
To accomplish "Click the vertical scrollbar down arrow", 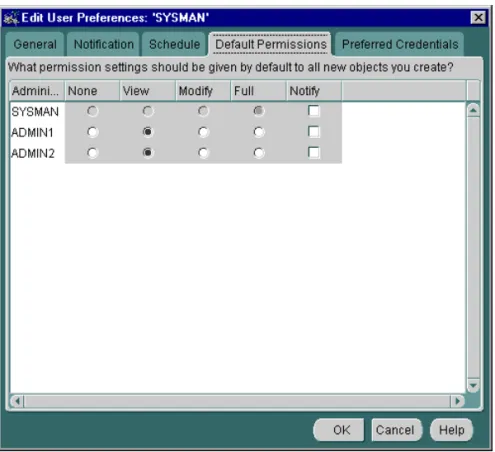I will pos(473,385).
